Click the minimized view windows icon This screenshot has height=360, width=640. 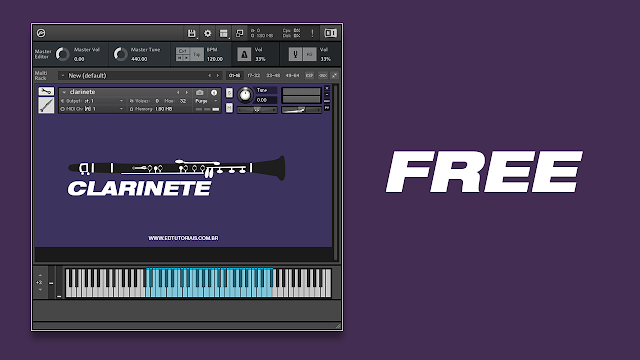pos(240,33)
